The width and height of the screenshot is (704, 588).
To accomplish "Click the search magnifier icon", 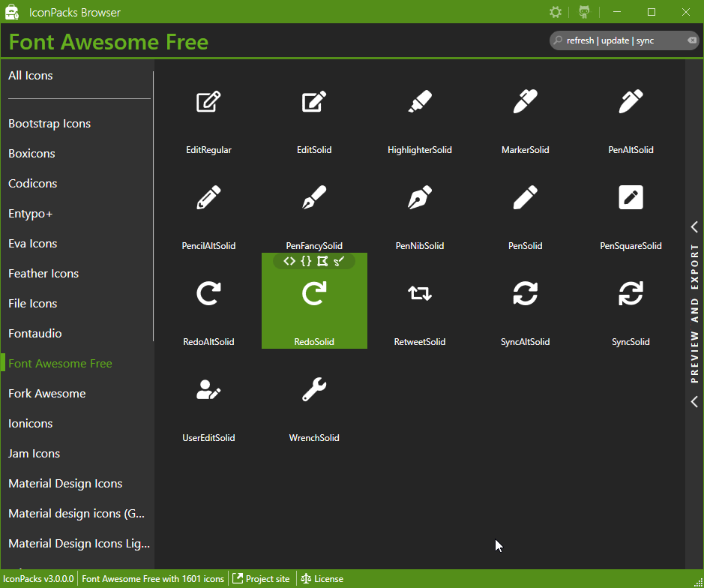I will [558, 40].
